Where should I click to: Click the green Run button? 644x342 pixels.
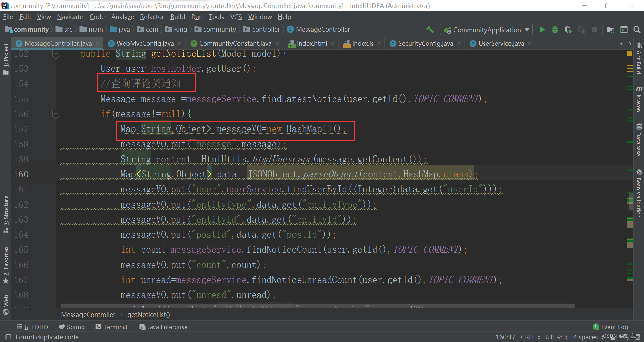point(542,30)
